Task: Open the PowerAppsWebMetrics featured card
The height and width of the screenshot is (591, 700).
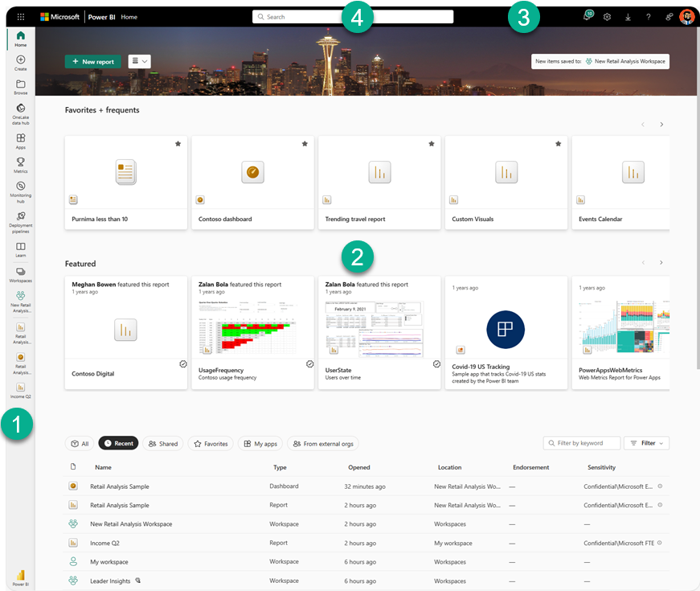Action: tap(620, 332)
